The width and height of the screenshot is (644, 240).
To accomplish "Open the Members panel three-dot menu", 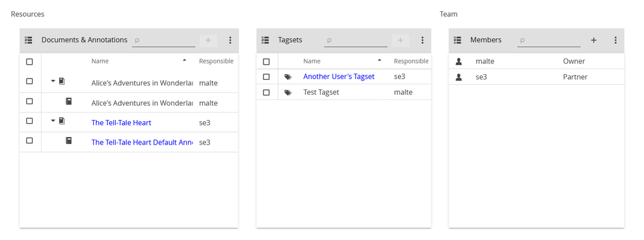I will (x=615, y=40).
